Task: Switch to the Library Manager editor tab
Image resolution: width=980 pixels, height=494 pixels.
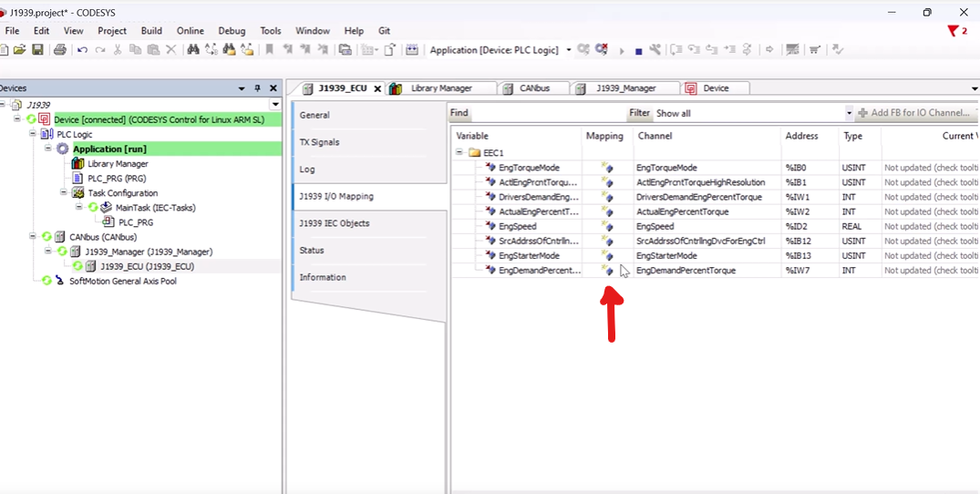Action: pyautogui.click(x=441, y=88)
